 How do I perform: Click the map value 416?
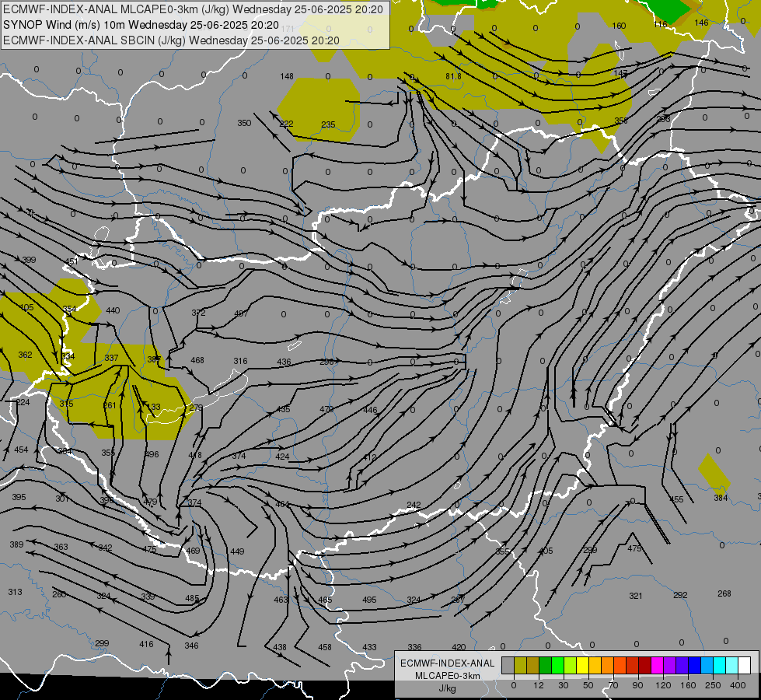point(146,644)
